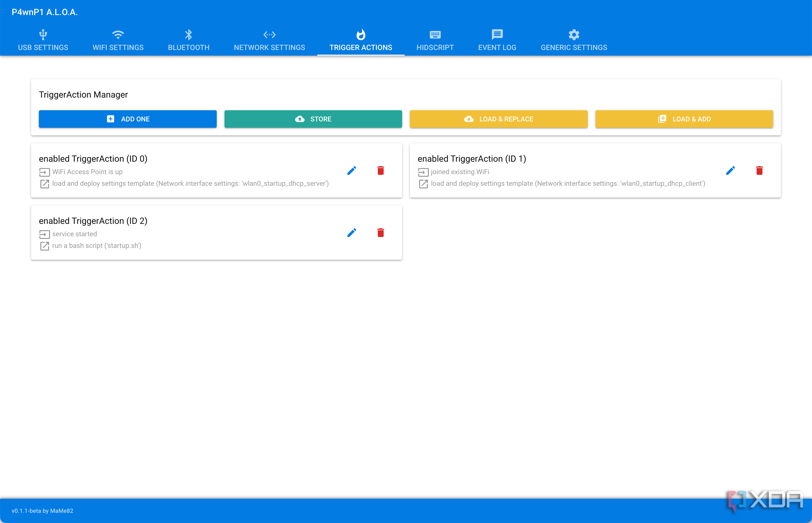Image resolution: width=812 pixels, height=523 pixels.
Task: Click the 'enabled TriggerAction (ID 0)' title
Action: tap(93, 159)
